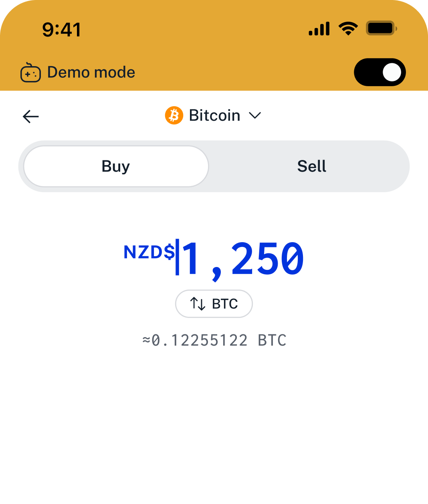The height and width of the screenshot is (504, 428).
Task: Go back using the left arrow
Action: (30, 117)
